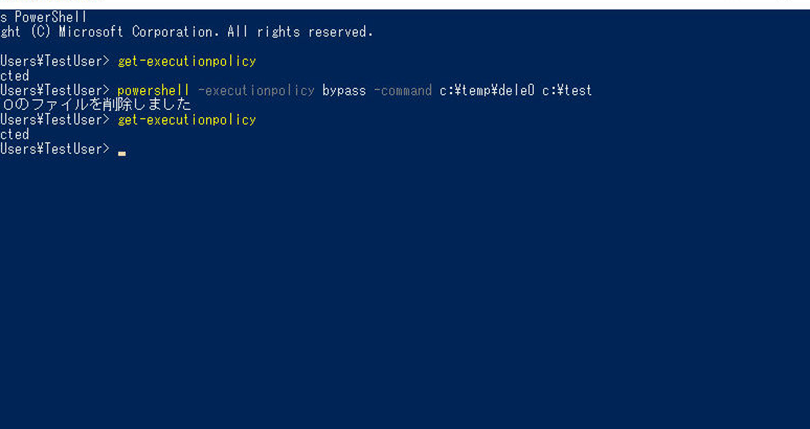Click the prompt before the powershell command
This screenshot has width=810, height=429.
point(55,91)
